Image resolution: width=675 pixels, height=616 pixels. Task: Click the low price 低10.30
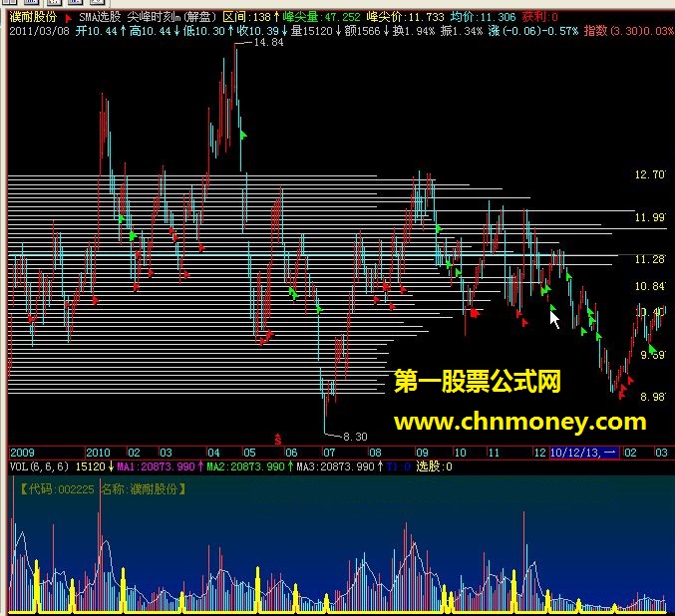204,31
